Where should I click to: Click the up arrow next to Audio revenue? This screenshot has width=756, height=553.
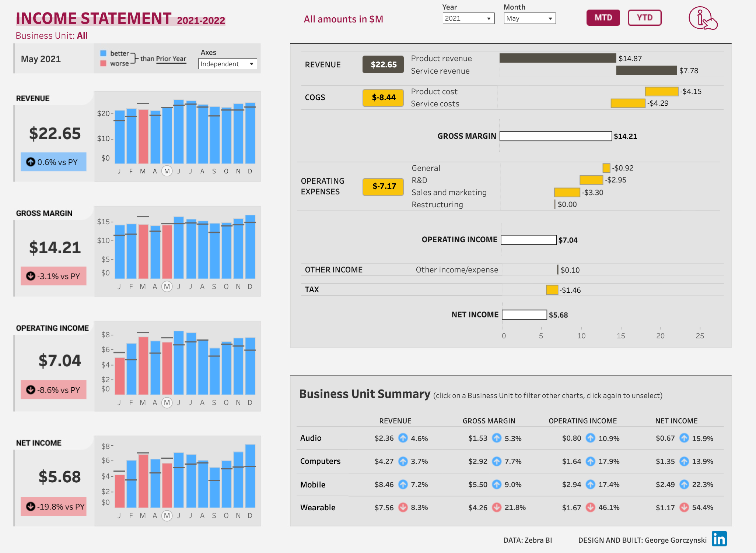[403, 438]
